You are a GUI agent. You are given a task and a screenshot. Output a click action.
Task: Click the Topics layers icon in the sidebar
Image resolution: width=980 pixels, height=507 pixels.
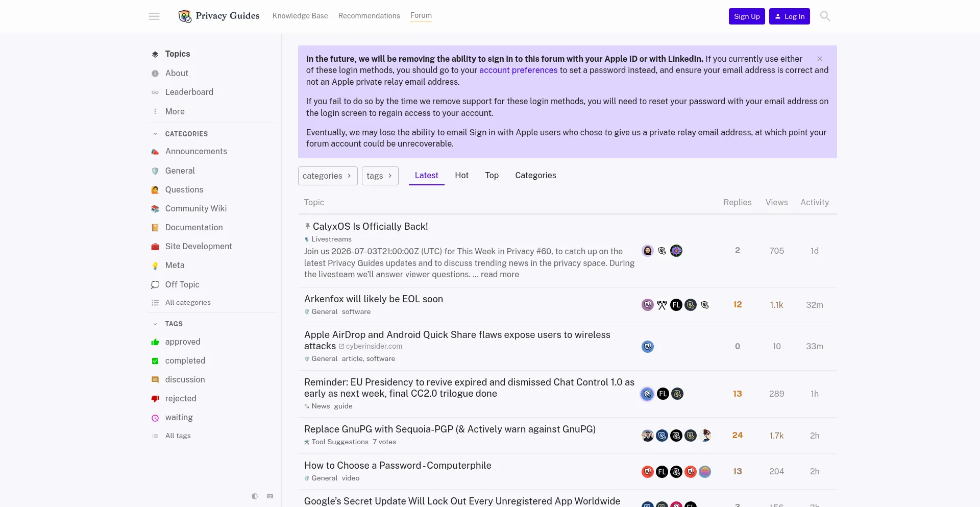155,54
